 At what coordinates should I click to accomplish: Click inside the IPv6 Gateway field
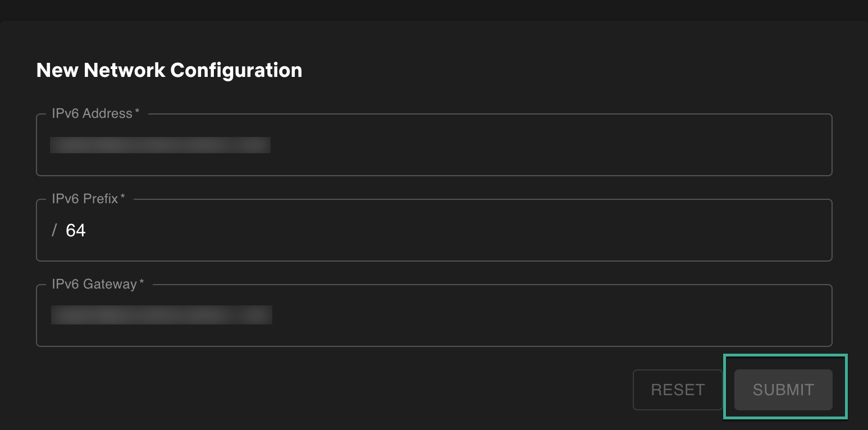pyautogui.click(x=393, y=315)
